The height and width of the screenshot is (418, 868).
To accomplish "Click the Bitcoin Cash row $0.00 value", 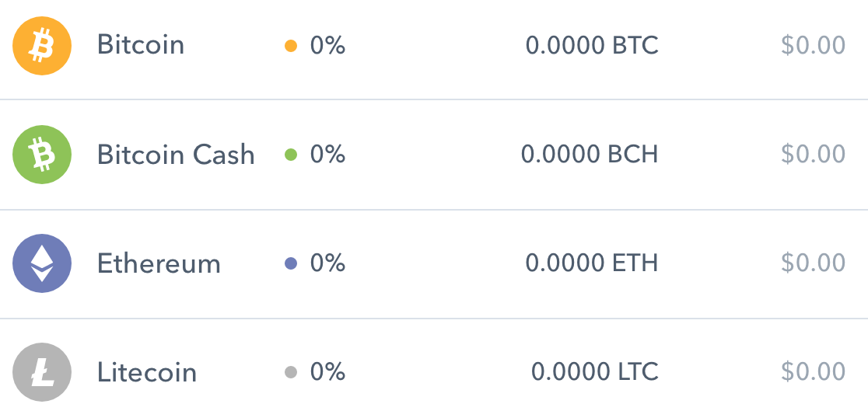I will point(813,155).
